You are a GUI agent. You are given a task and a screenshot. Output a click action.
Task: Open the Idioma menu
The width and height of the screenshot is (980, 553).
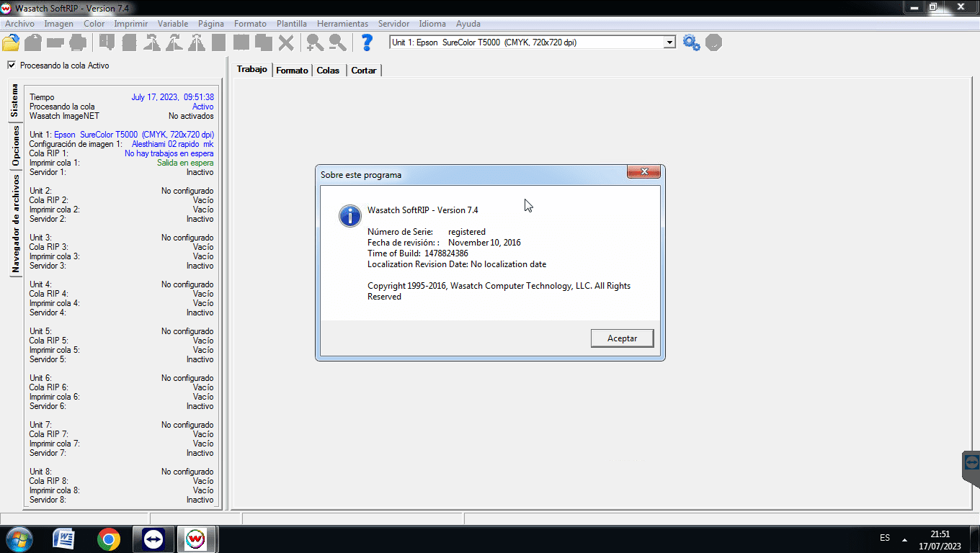[x=432, y=24]
